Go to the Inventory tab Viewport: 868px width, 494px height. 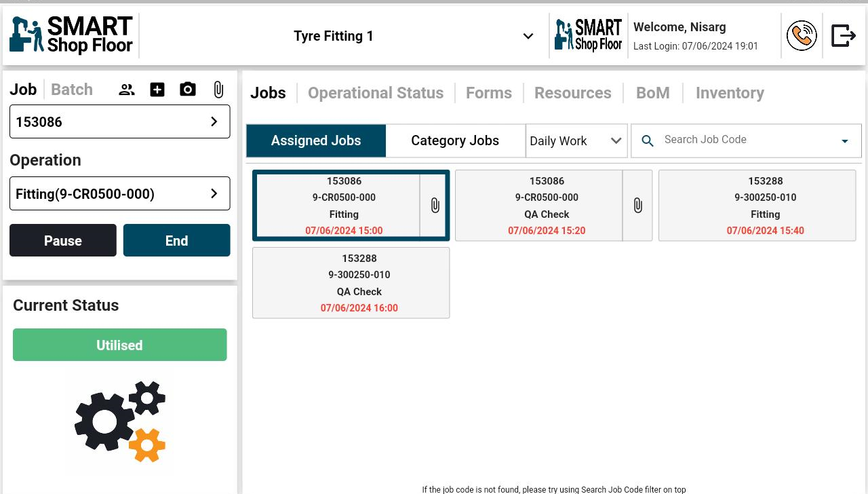(730, 93)
